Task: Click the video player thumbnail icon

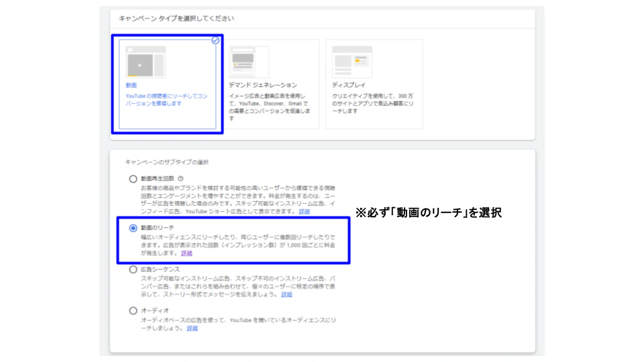Action: 146,62
